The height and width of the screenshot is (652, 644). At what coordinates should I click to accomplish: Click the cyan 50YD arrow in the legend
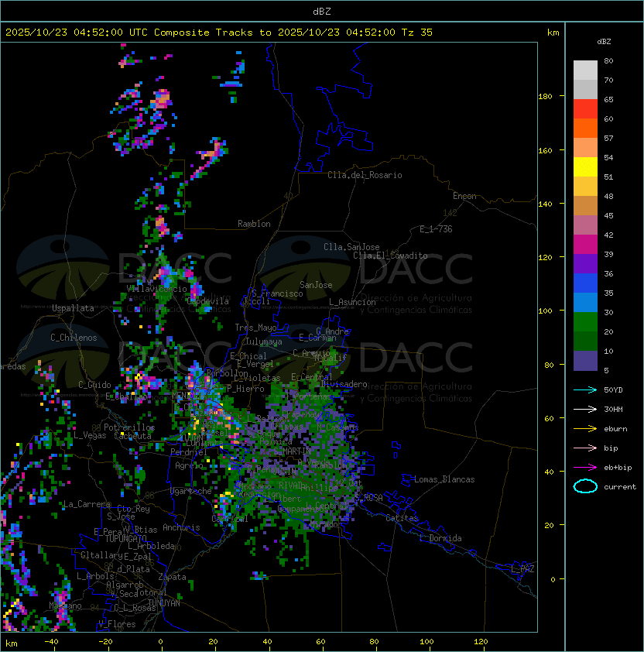(x=585, y=390)
